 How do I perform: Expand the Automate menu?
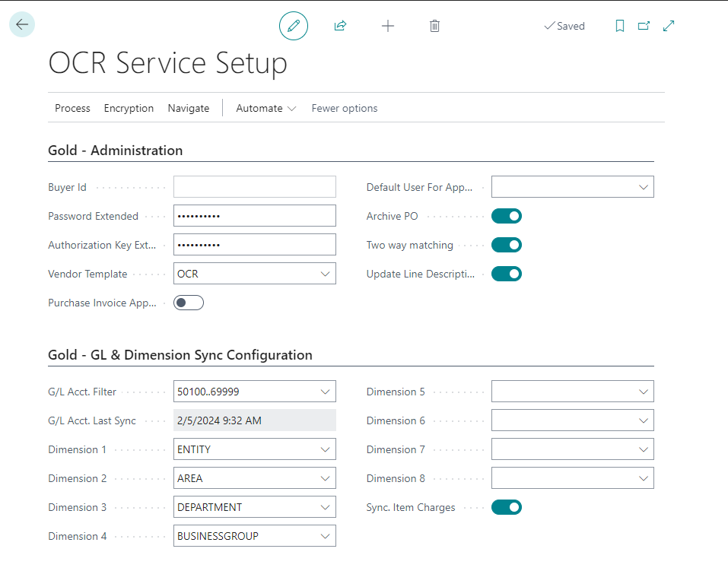(265, 108)
